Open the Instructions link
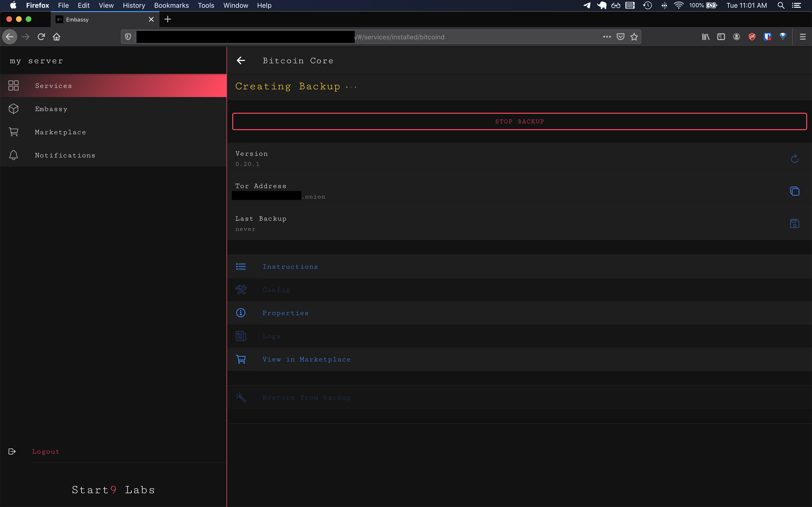Viewport: 812px width, 507px height. [290, 267]
